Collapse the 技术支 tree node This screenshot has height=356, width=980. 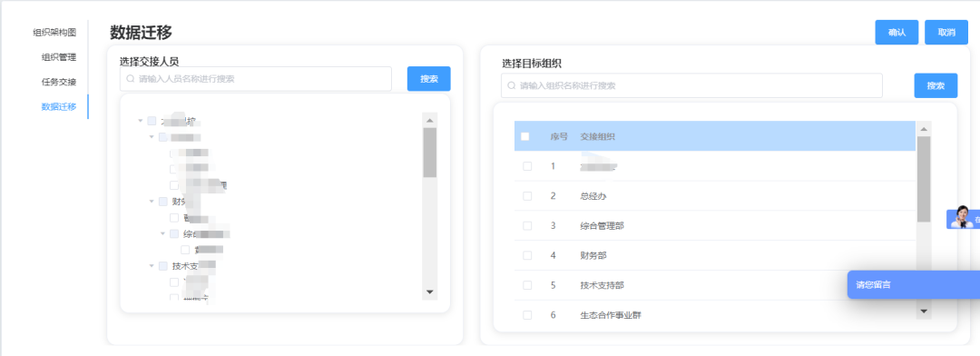pos(152,266)
